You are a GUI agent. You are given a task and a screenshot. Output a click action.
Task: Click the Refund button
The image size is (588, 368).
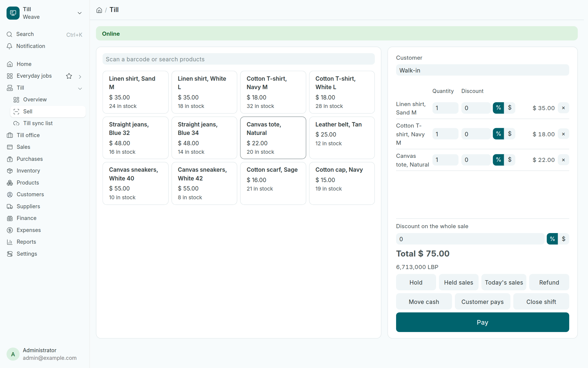click(549, 282)
